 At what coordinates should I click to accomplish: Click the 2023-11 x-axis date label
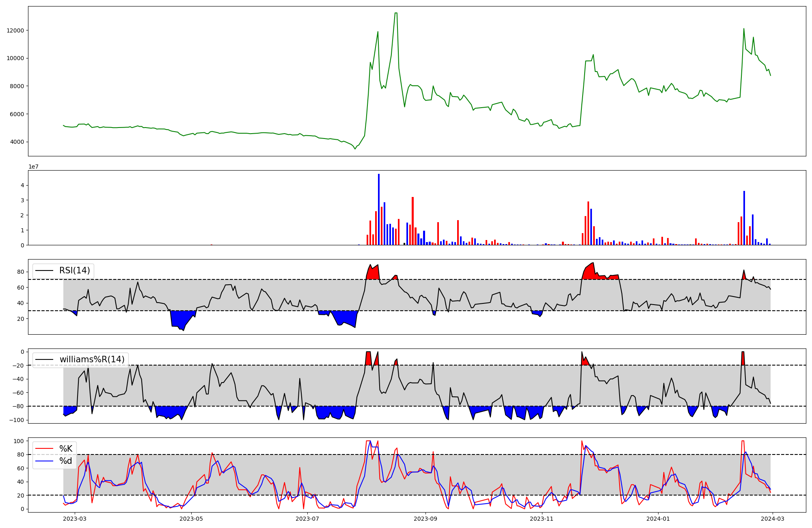coord(542,519)
